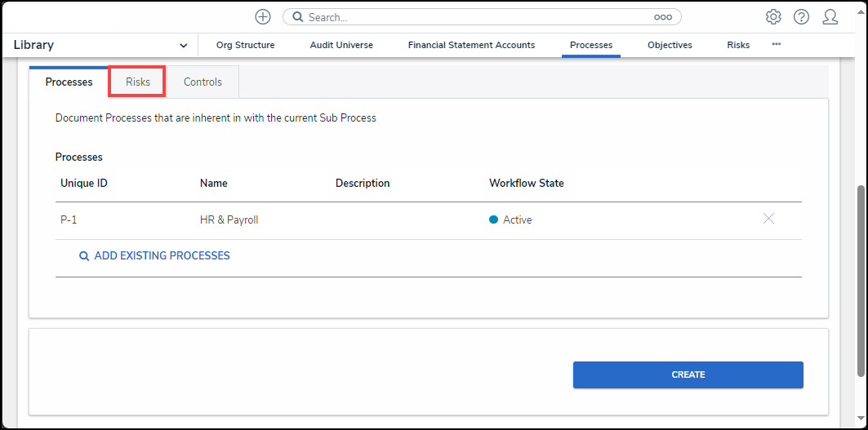Screen dimensions: 868x430
Task: Open the settings gear icon
Action: tap(773, 17)
